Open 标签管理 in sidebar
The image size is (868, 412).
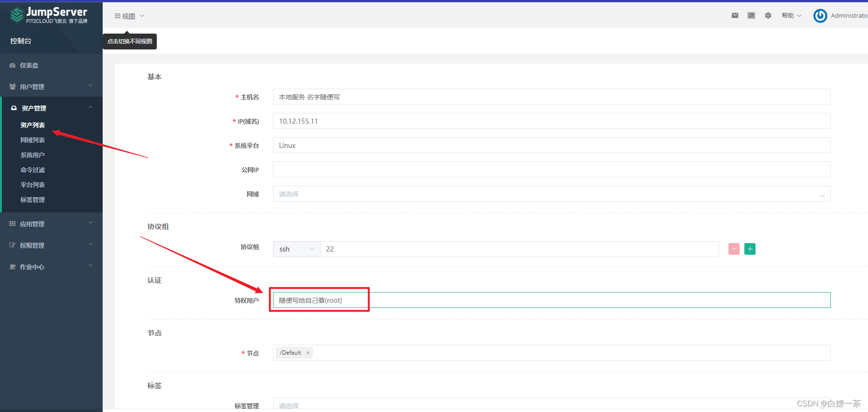click(x=33, y=200)
